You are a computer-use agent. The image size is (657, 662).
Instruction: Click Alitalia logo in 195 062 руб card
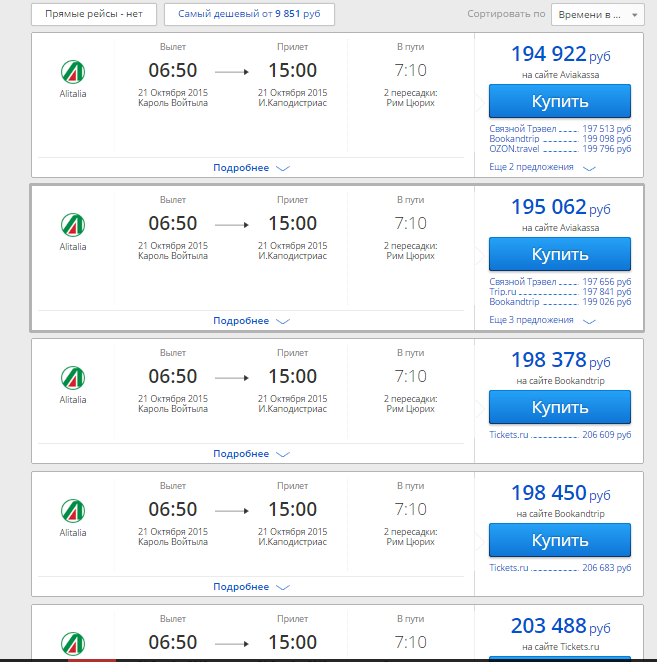[x=73, y=225]
